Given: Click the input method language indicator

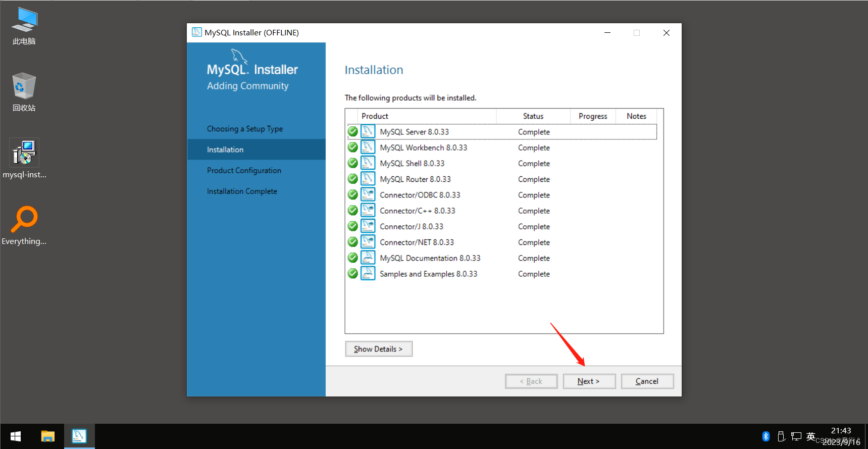Looking at the screenshot, I should point(811,436).
